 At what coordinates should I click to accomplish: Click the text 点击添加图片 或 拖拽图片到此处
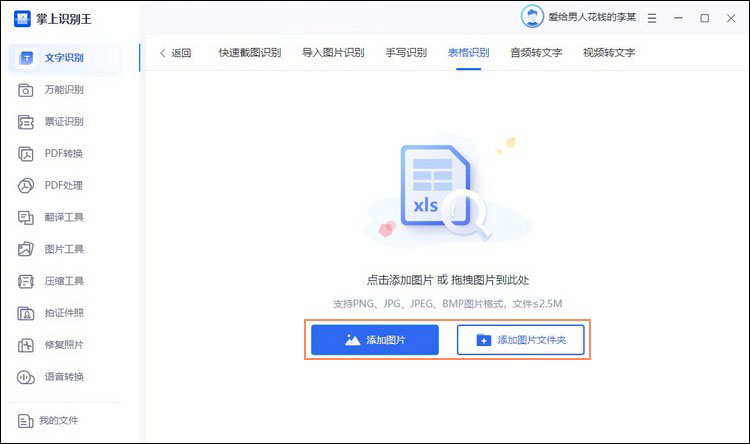[x=448, y=280]
